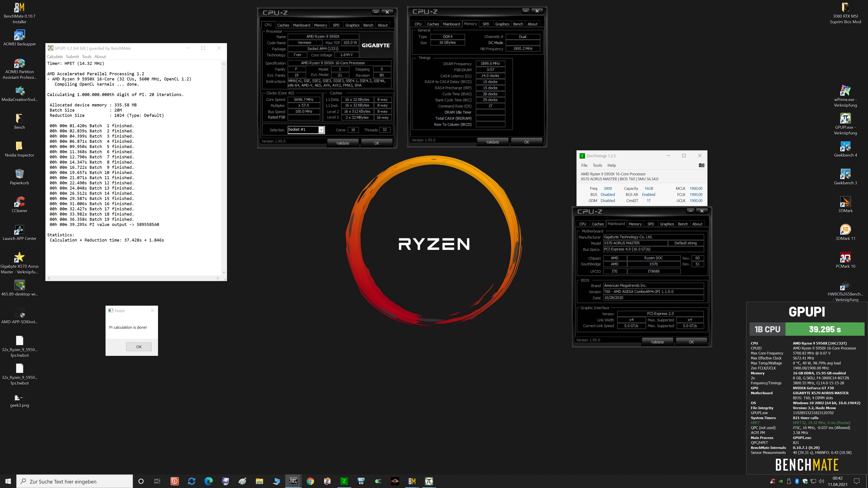
Task: Open first 32x_Ryzen_9_5950 hwbot file
Action: click(x=19, y=346)
